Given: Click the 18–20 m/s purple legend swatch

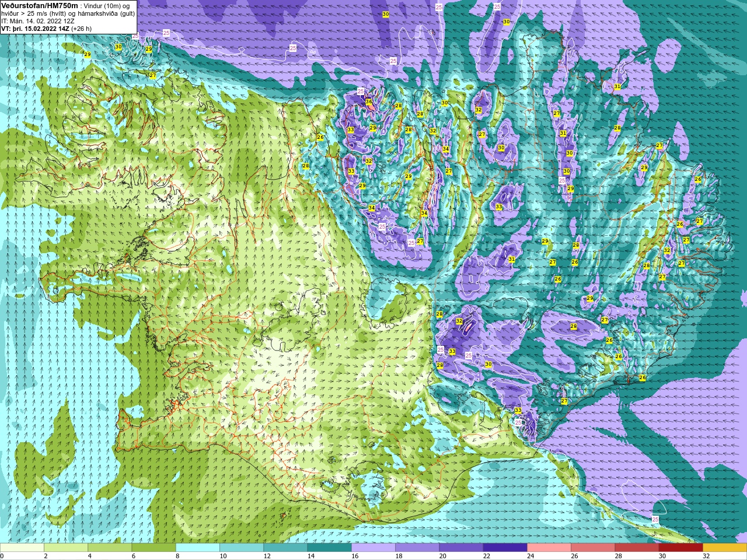Looking at the screenshot, I should pyautogui.click(x=417, y=548).
